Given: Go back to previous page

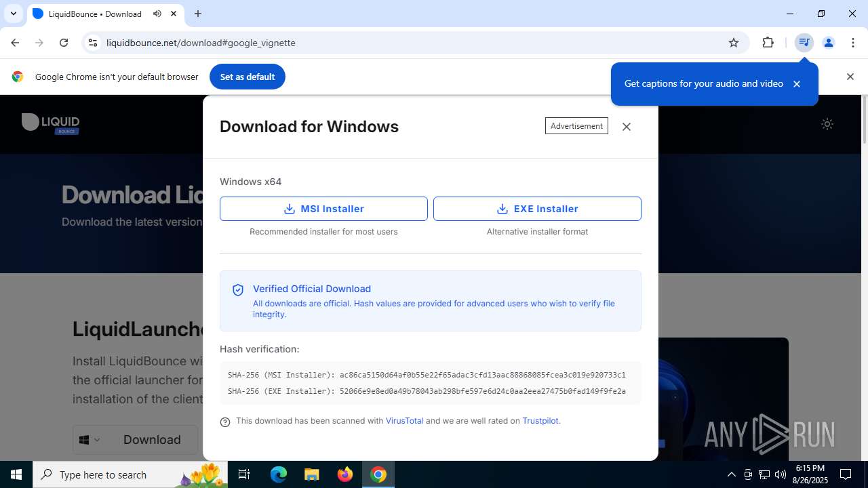Looking at the screenshot, I should [x=15, y=43].
